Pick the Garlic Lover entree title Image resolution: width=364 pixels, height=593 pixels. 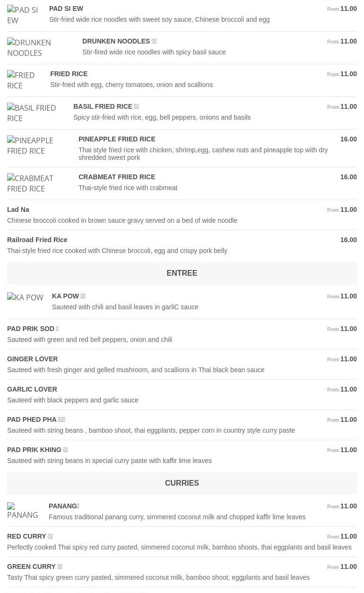(32, 389)
